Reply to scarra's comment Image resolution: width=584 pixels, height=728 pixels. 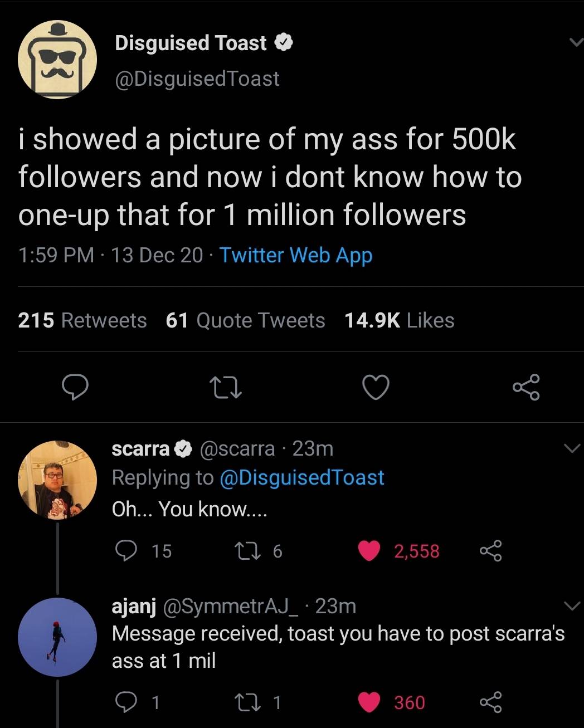point(126,551)
